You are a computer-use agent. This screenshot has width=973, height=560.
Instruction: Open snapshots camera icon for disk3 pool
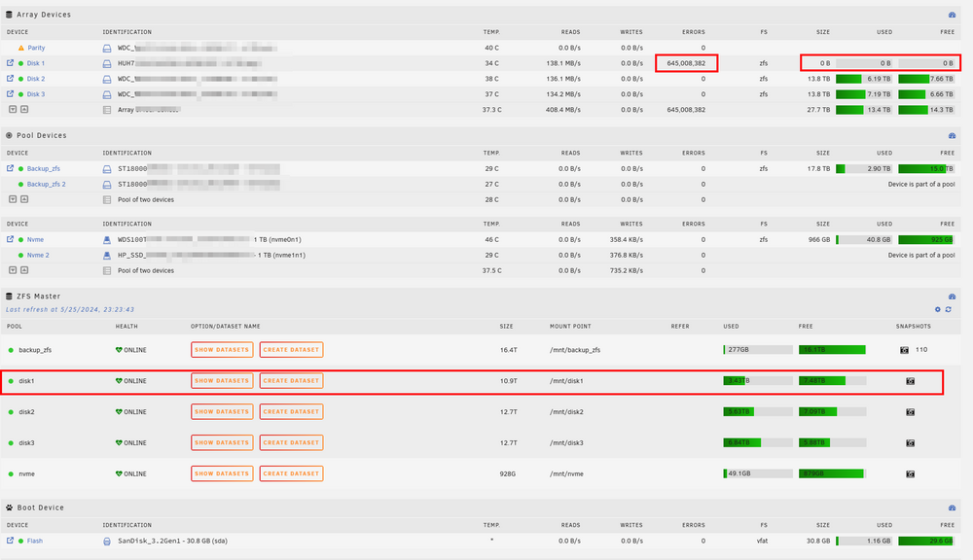(911, 442)
